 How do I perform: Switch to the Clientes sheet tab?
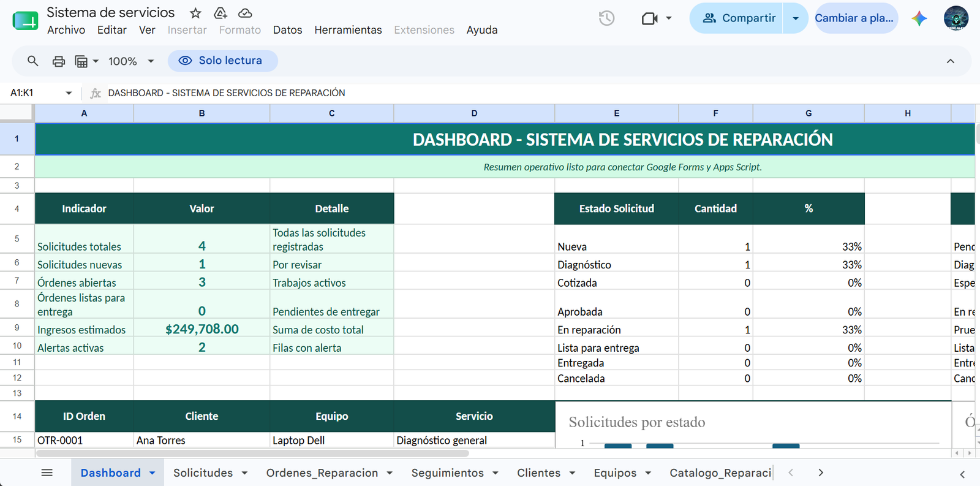(539, 473)
